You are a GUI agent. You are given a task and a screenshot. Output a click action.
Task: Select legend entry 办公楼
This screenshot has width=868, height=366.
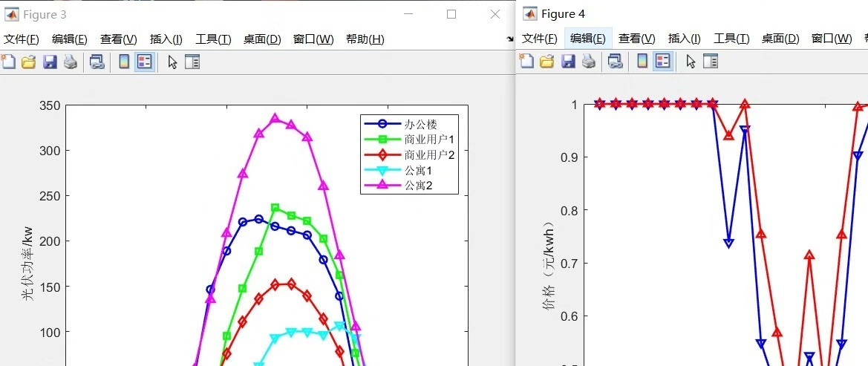coord(421,124)
